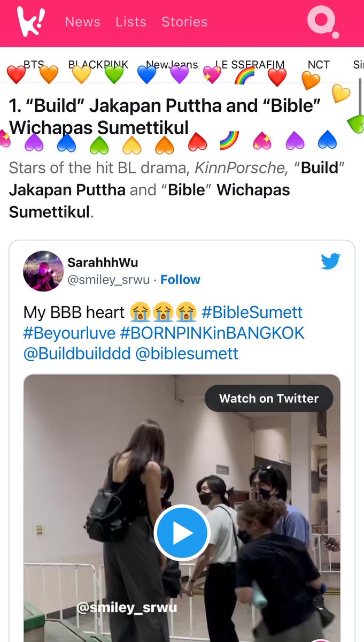This screenshot has height=642, width=364.
Task: Open the @Buildbuilddd mention link
Action: (77, 354)
